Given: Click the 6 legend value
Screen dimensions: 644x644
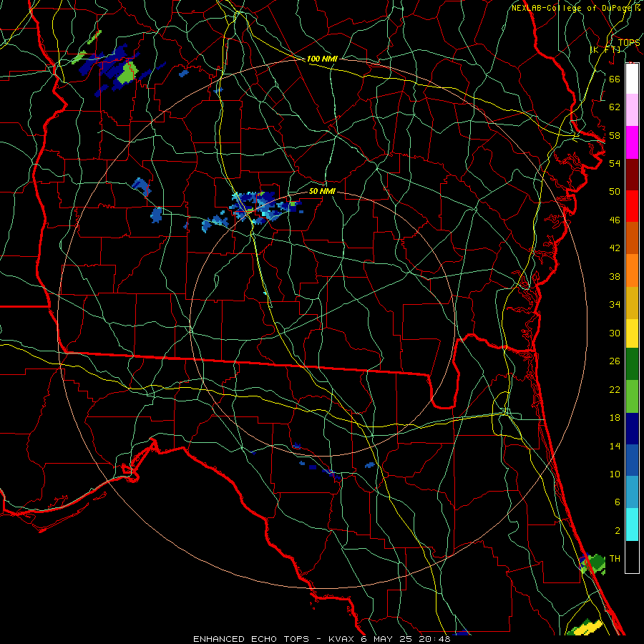Looking at the screenshot, I should [617, 502].
